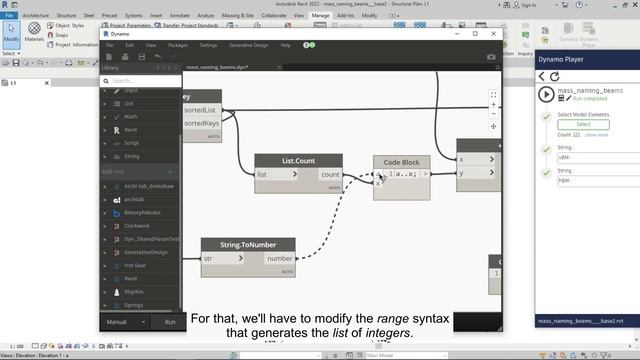The image size is (640, 360).
Task: Click the File tab in Revit
Action: (x=9, y=15)
